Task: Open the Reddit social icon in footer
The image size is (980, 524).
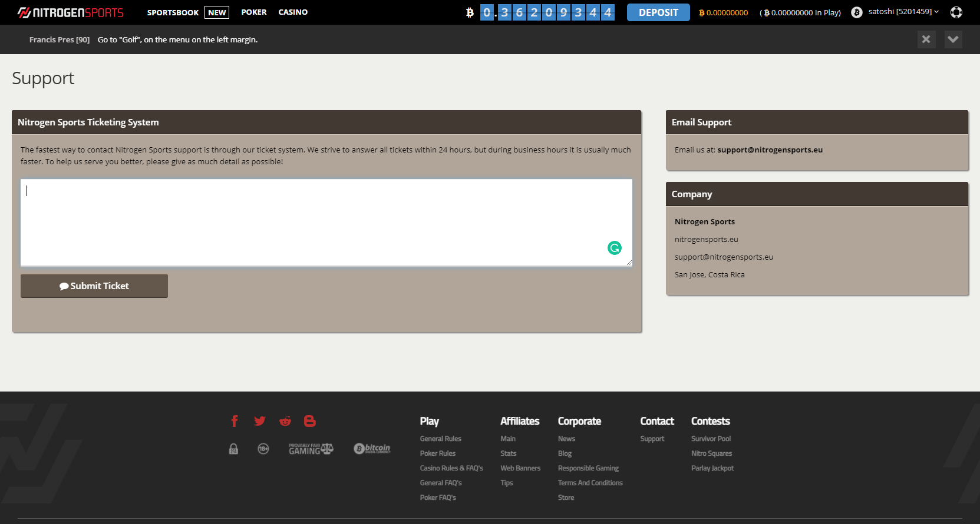Action: 285,421
